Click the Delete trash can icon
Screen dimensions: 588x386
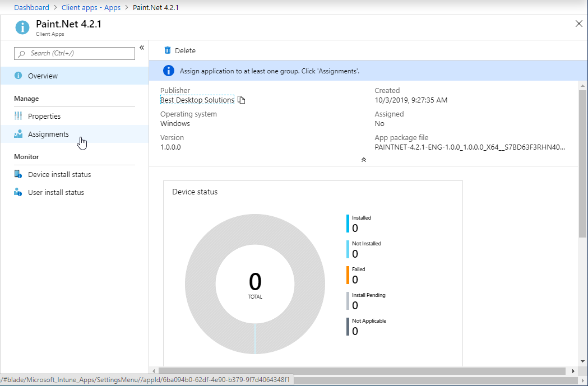pos(167,50)
